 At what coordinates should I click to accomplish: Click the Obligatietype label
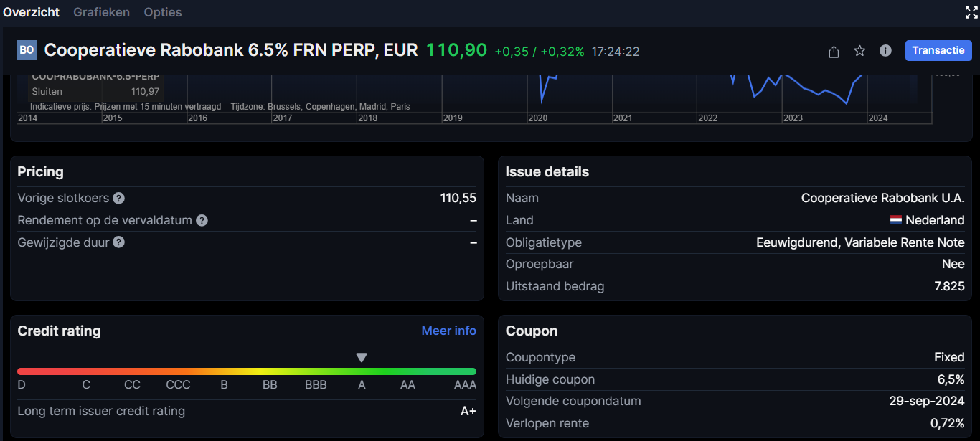pos(544,242)
